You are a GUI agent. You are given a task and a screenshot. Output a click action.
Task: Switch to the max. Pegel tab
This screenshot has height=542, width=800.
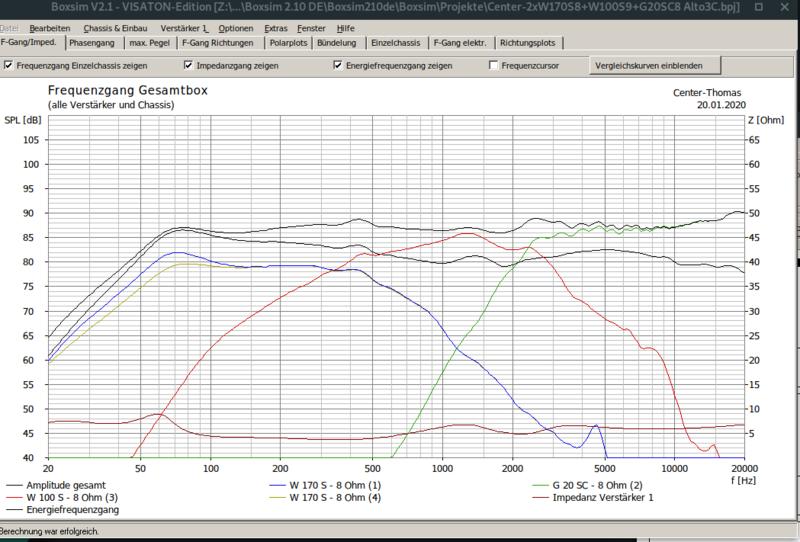pos(150,44)
